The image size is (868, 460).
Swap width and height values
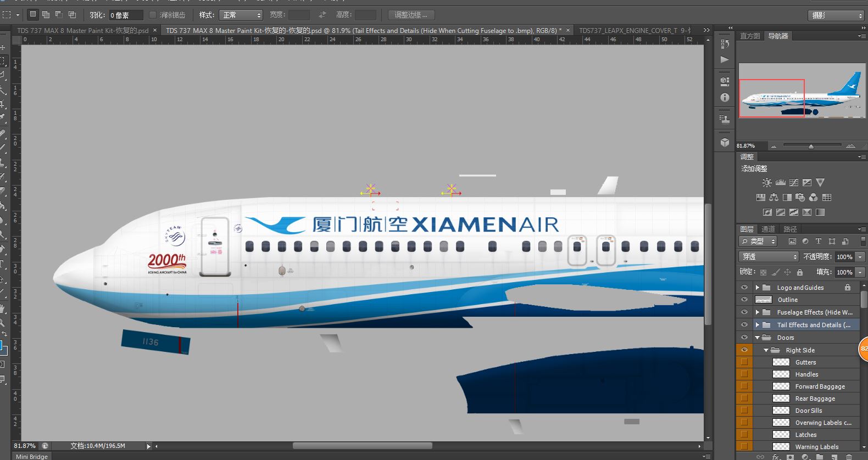click(322, 15)
